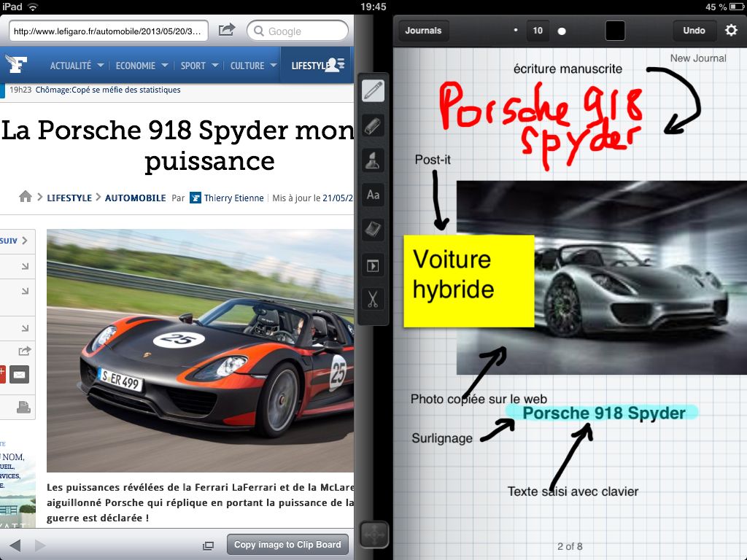Open the browser windows icon
The height and width of the screenshot is (560, 747).
tap(208, 545)
